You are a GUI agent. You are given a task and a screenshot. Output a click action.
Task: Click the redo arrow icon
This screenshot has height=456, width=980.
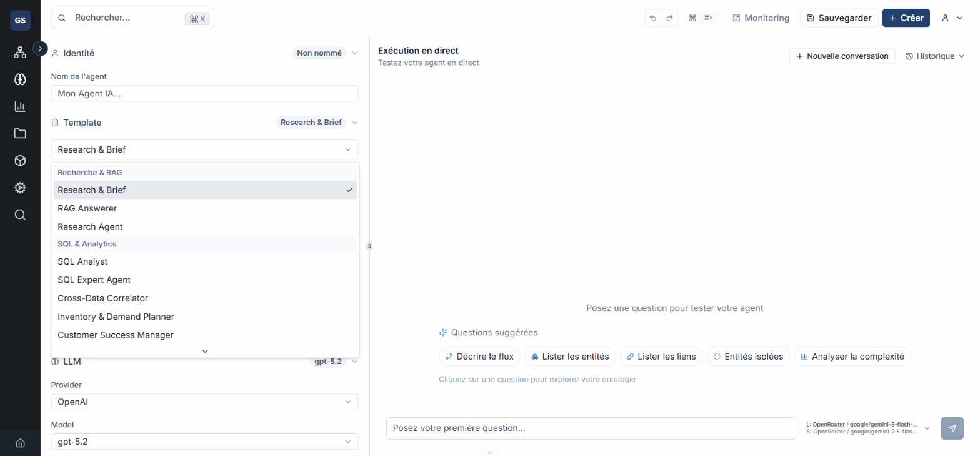click(x=670, y=18)
